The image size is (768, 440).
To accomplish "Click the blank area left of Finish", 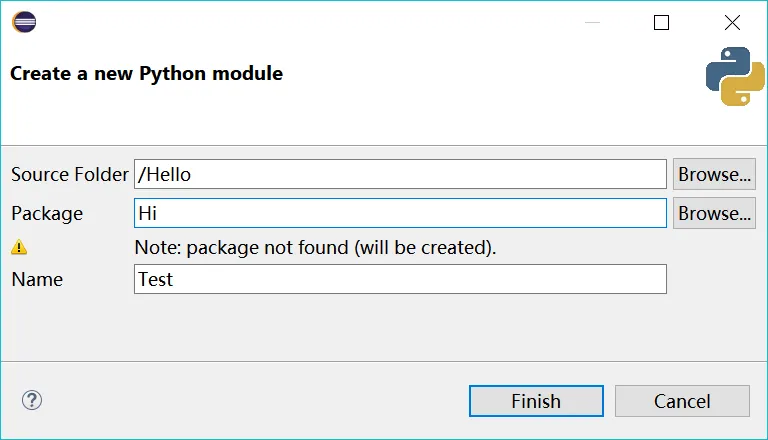I will click(250, 401).
